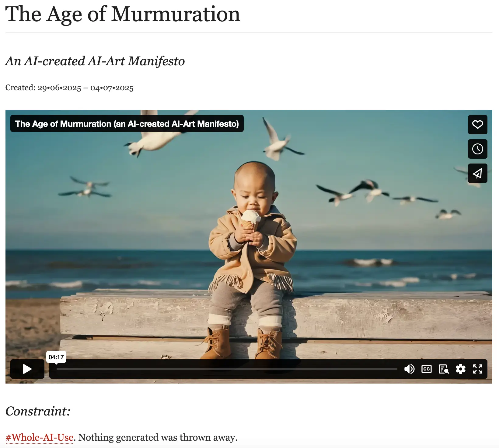
Task: Follow the #Whole-AI-Use hashtag link
Action: 40,437
